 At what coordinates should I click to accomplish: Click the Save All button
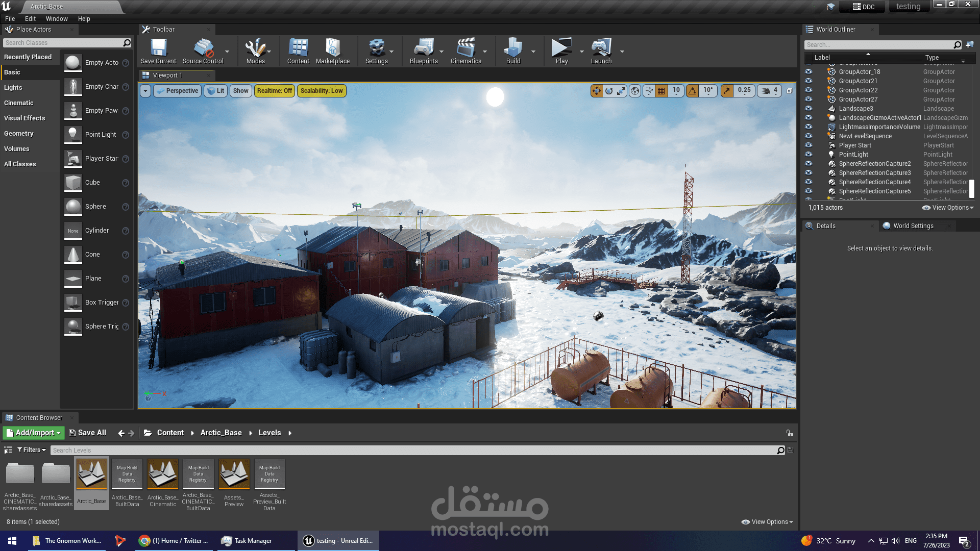[x=87, y=433]
